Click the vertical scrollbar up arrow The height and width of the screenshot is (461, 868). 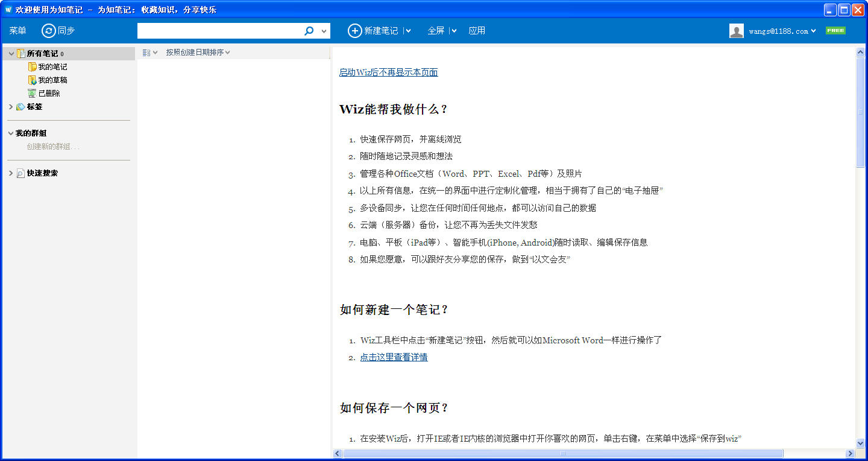click(x=860, y=52)
